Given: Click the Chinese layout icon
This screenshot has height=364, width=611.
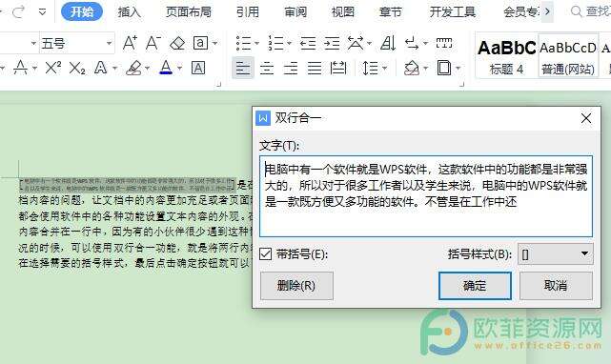Looking at the screenshot, I should [x=356, y=43].
